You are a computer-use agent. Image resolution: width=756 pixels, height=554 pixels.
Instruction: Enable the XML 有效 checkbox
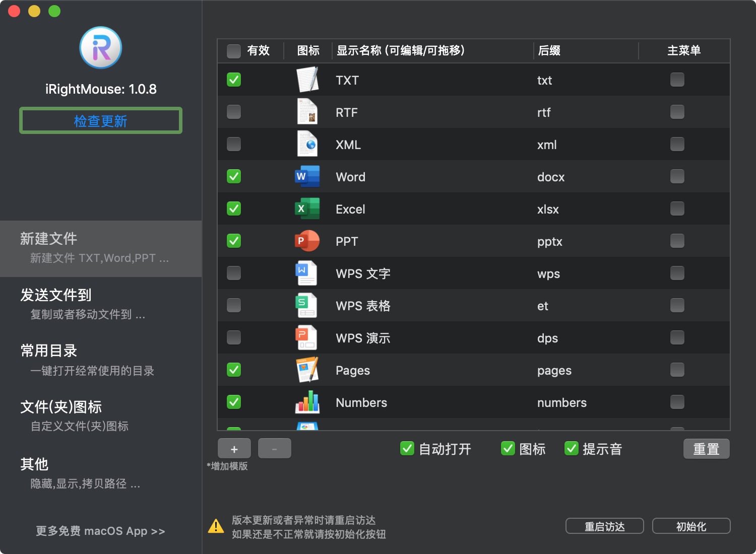pyautogui.click(x=234, y=144)
